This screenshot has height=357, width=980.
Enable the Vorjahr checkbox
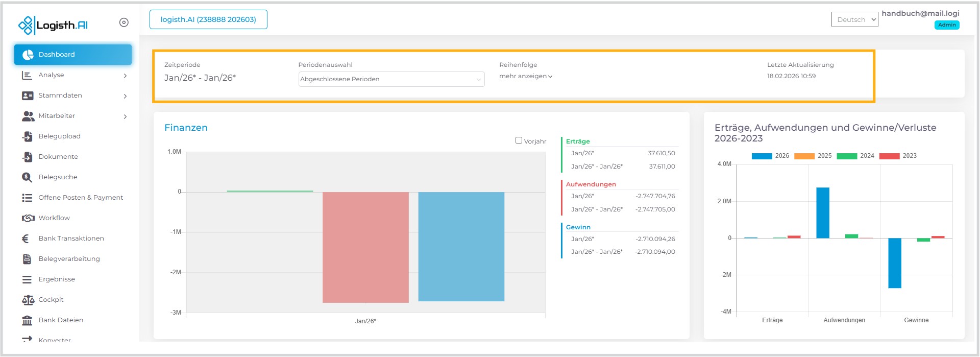519,140
